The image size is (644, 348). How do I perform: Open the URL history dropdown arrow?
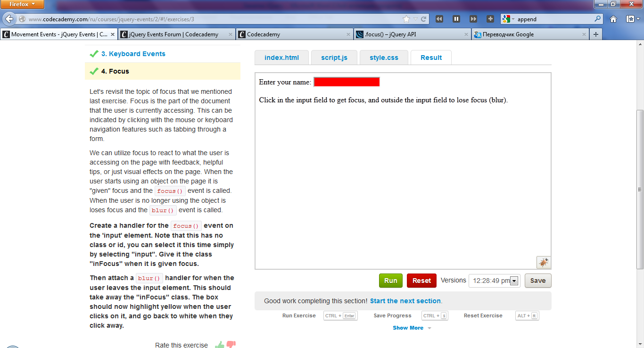[x=416, y=19]
